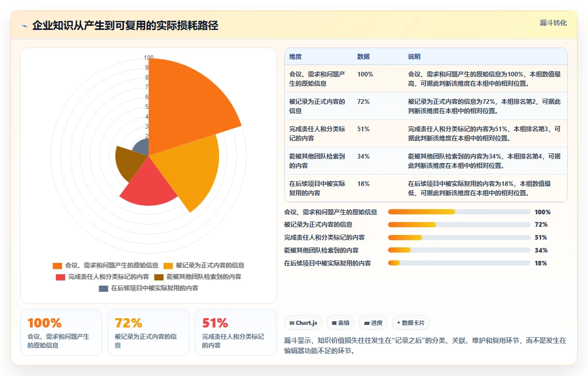Click axis label 100 on the polar chart

tap(149, 57)
